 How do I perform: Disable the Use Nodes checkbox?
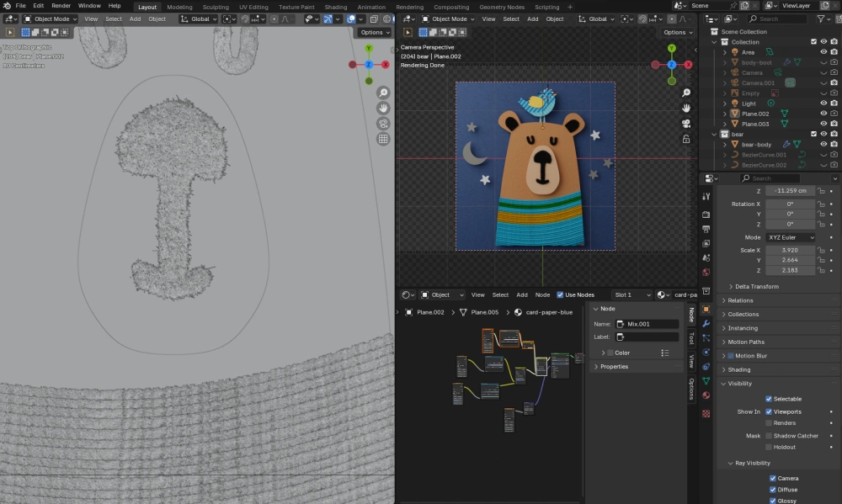coord(561,294)
